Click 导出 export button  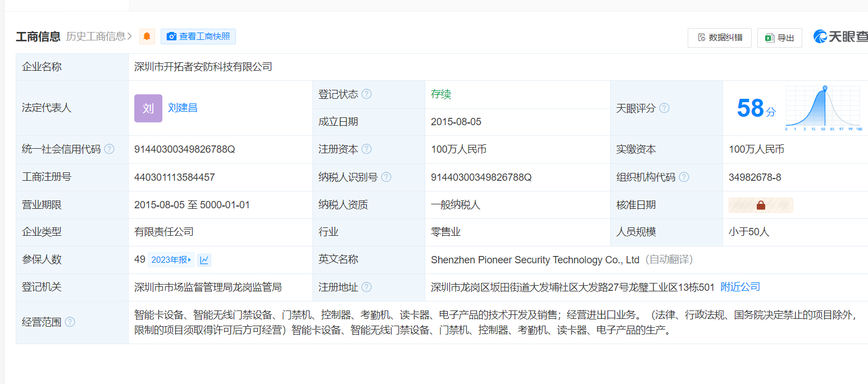click(x=780, y=38)
